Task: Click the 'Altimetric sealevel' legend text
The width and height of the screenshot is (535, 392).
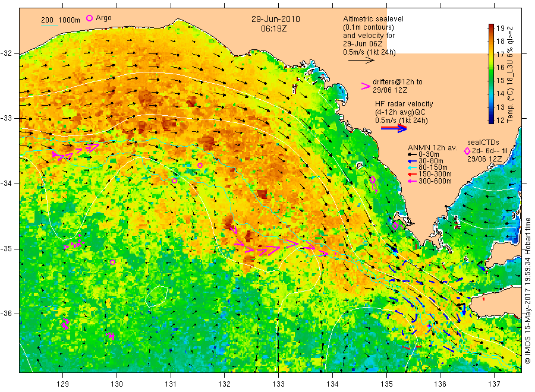Action: pyautogui.click(x=373, y=19)
